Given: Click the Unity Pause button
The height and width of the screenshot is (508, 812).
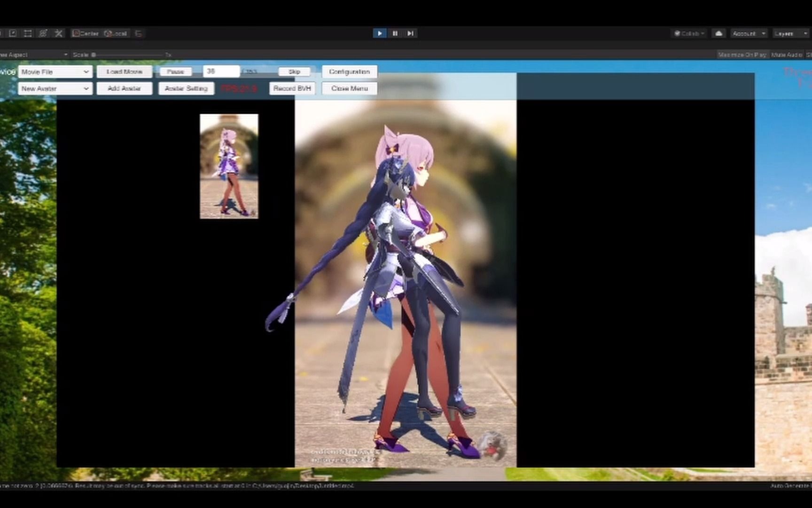Looking at the screenshot, I should pos(395,33).
